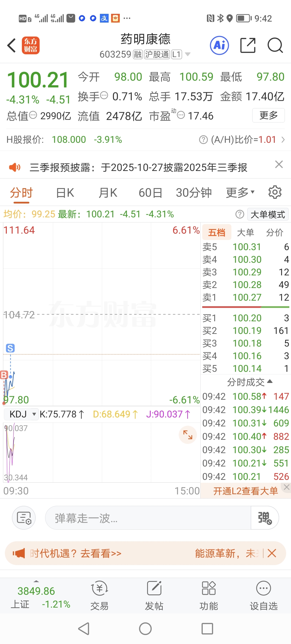Tap 开通L2查看大单 link

tap(245, 491)
